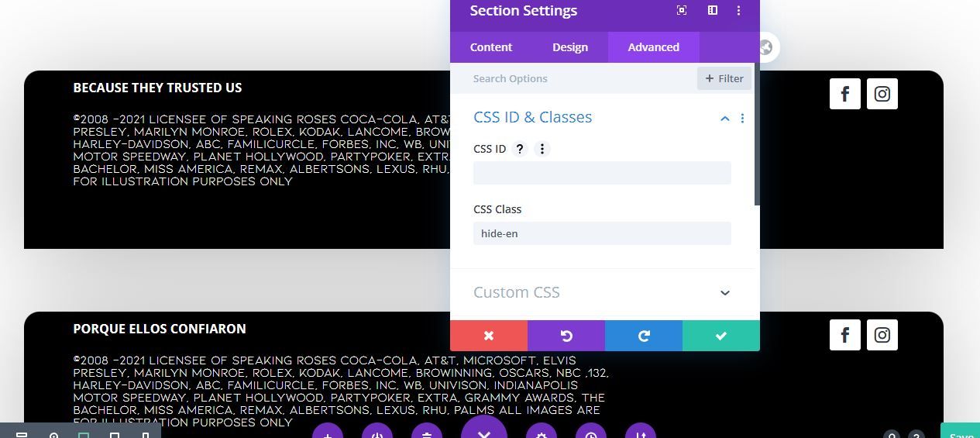
Task: Open Instagram icon in Porque Ellos Confiaron section
Action: (882, 335)
